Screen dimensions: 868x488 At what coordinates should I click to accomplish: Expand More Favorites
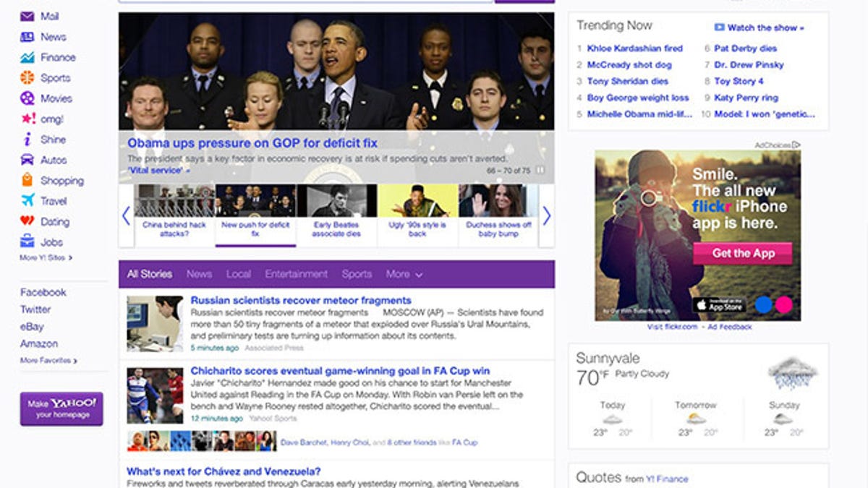tap(48, 359)
